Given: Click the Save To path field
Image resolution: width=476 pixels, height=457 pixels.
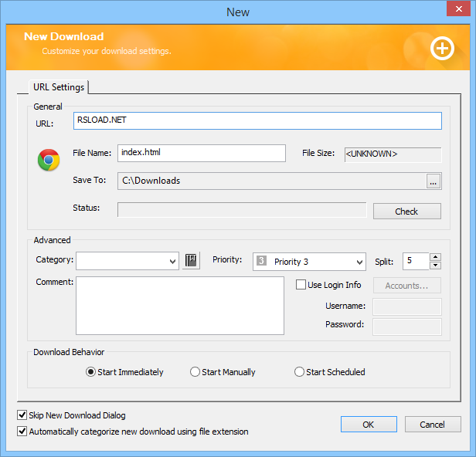Looking at the screenshot, I should coord(272,181).
